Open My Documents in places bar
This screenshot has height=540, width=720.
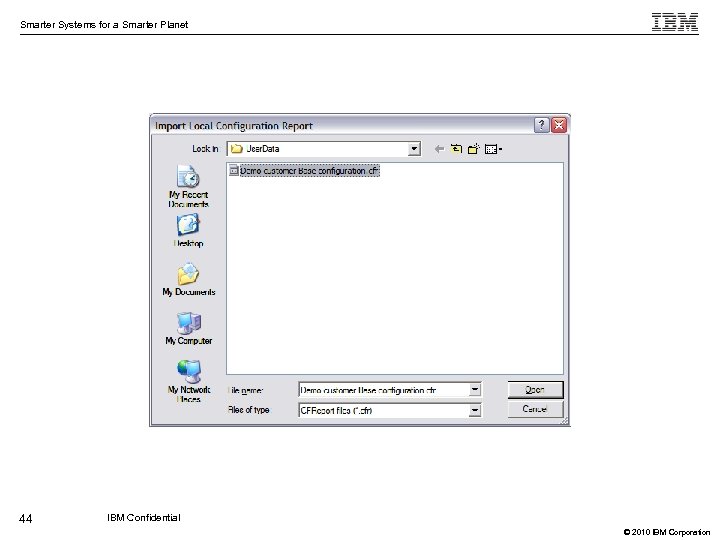coord(188,279)
